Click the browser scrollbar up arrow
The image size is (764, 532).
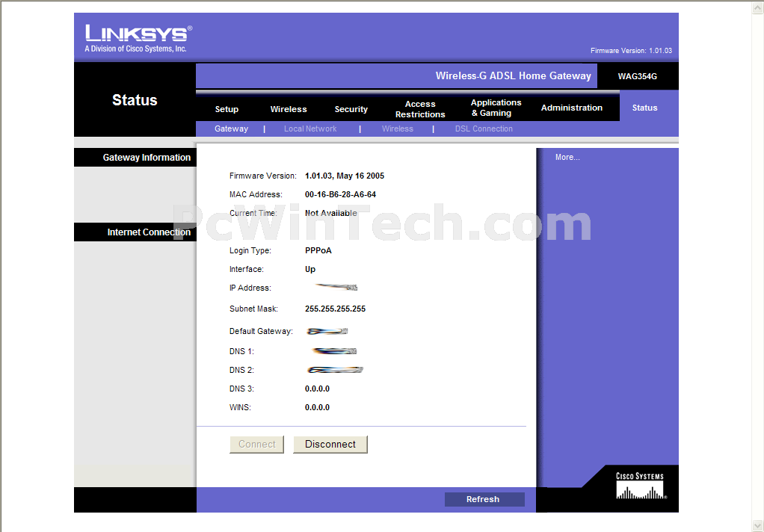coord(758,7)
